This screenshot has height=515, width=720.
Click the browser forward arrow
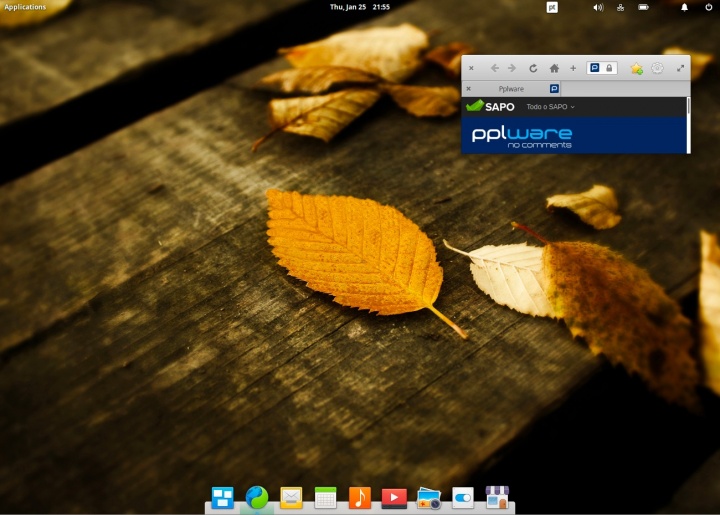click(x=512, y=69)
